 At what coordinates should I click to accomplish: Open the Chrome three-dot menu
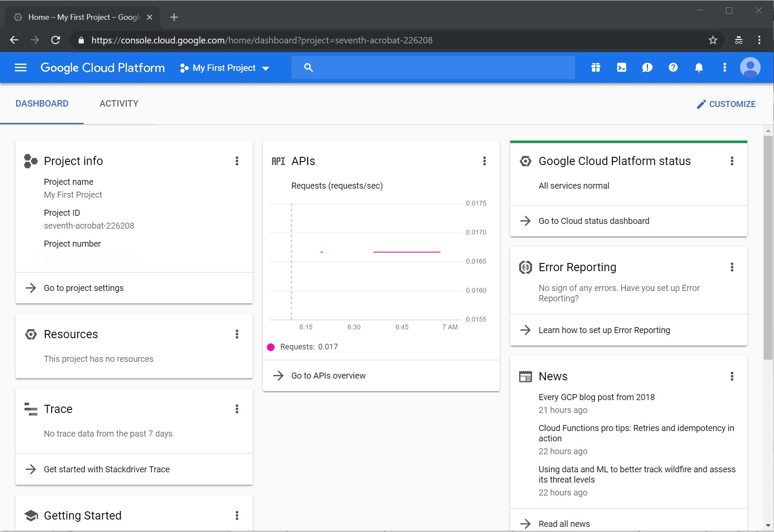(759, 40)
